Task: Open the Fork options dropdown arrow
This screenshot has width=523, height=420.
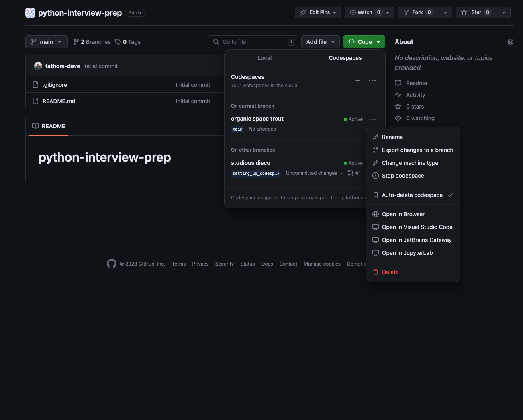Action: tap(445, 12)
